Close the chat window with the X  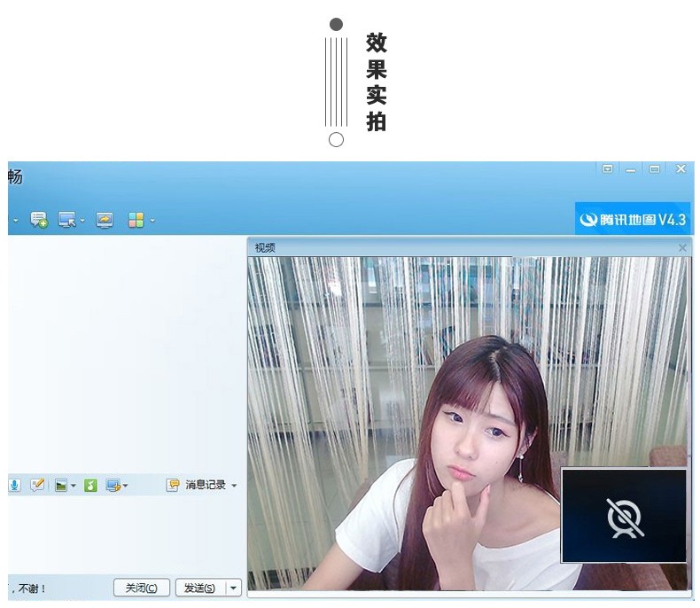pos(681,168)
